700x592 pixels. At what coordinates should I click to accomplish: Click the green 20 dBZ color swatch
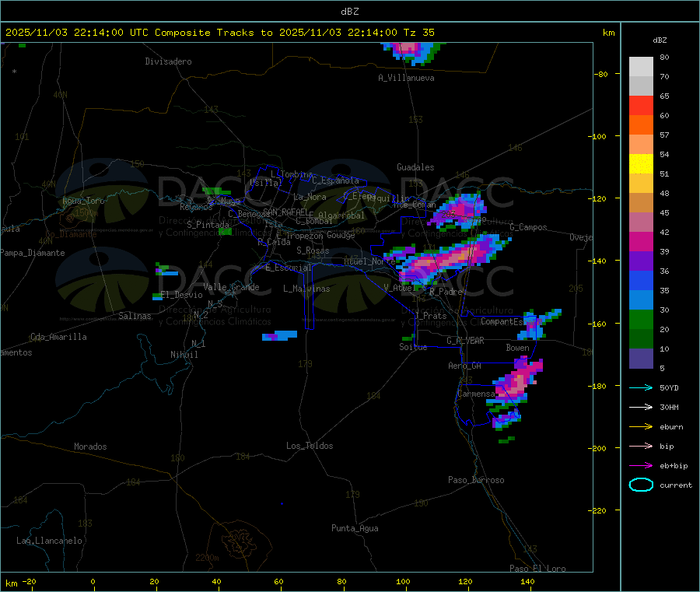pos(641,319)
